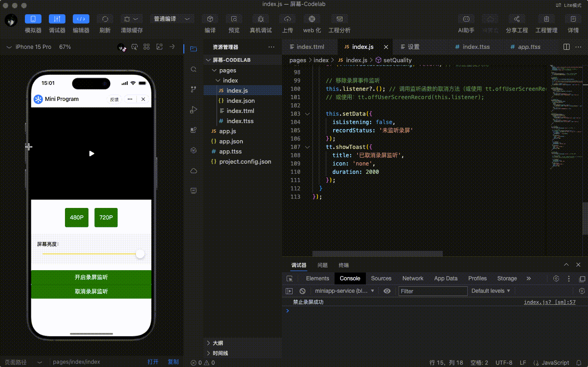
Task: Toggle the console eye live expression icon
Action: point(387,291)
